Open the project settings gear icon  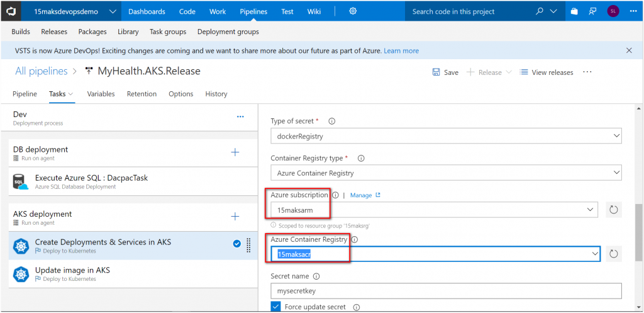point(352,11)
